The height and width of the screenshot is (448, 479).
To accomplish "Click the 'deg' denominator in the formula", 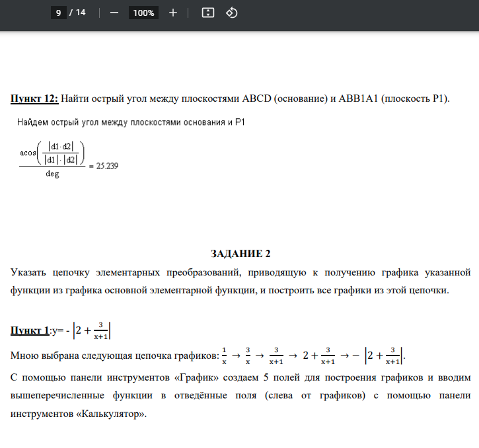I will pos(52,174).
